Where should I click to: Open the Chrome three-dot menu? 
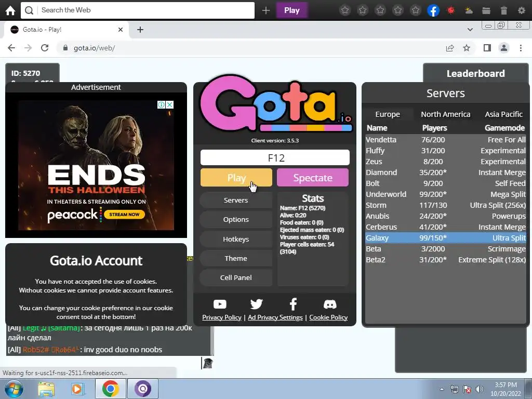(521, 48)
